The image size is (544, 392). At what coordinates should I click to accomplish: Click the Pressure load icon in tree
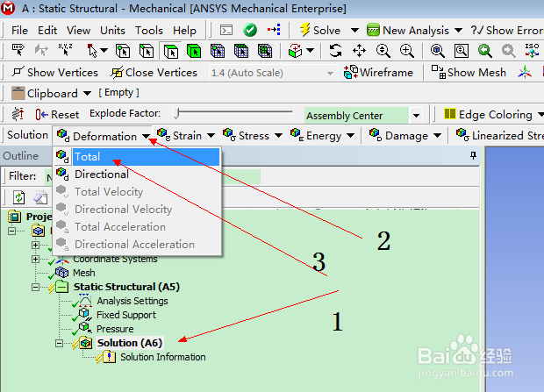(85, 328)
